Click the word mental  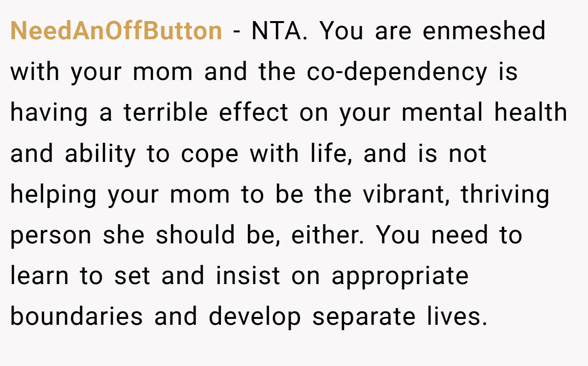(442, 113)
